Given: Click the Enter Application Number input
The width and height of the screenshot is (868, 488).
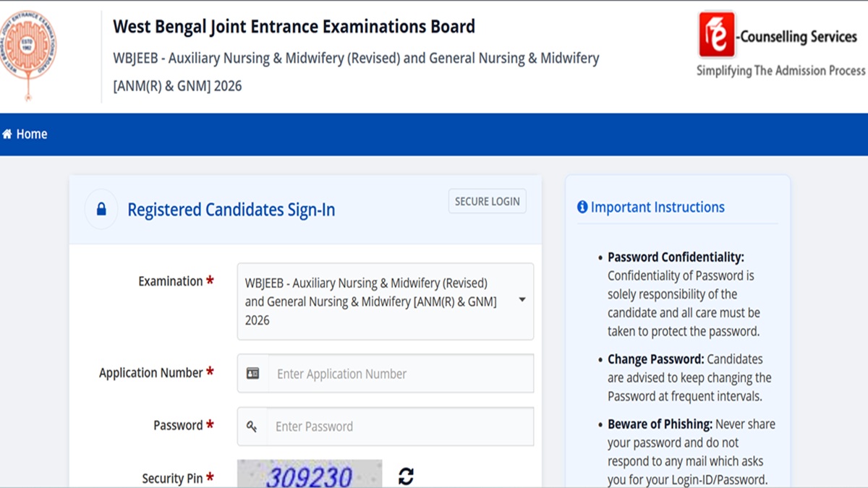Looking at the screenshot, I should (x=400, y=374).
